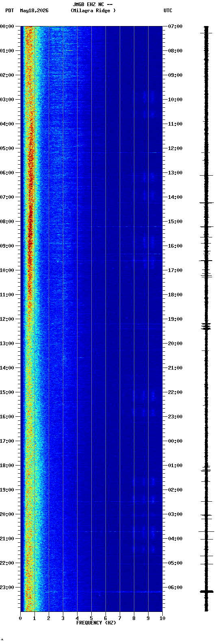Click the 12:00 PDT time label
This screenshot has height=644, width=224.
(7, 319)
